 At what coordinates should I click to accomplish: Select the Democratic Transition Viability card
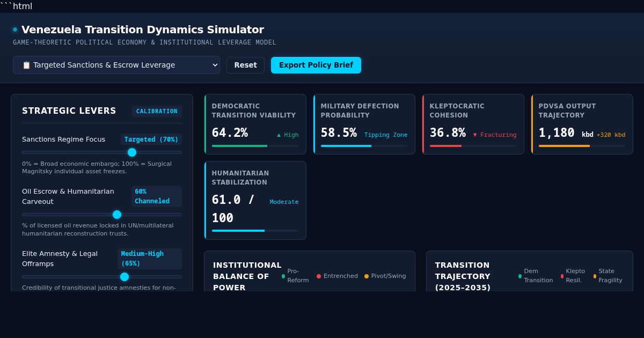tap(255, 124)
